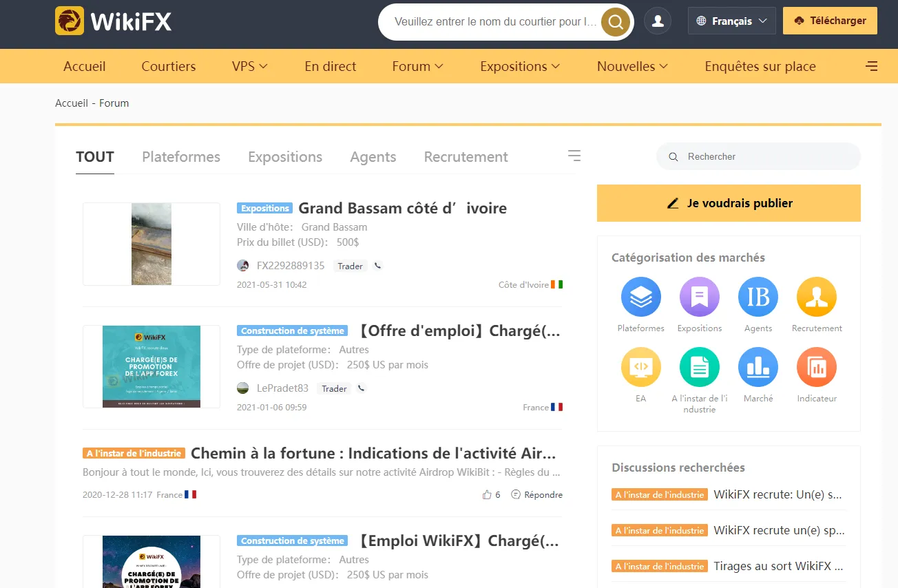Open Grand Bassam côté d'ivoire post
This screenshot has height=588, width=898.
pos(402,208)
